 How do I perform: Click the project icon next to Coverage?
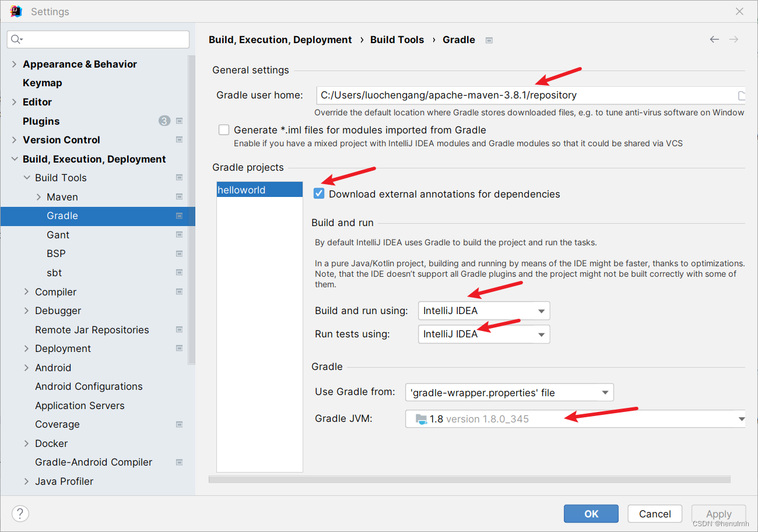coord(179,424)
